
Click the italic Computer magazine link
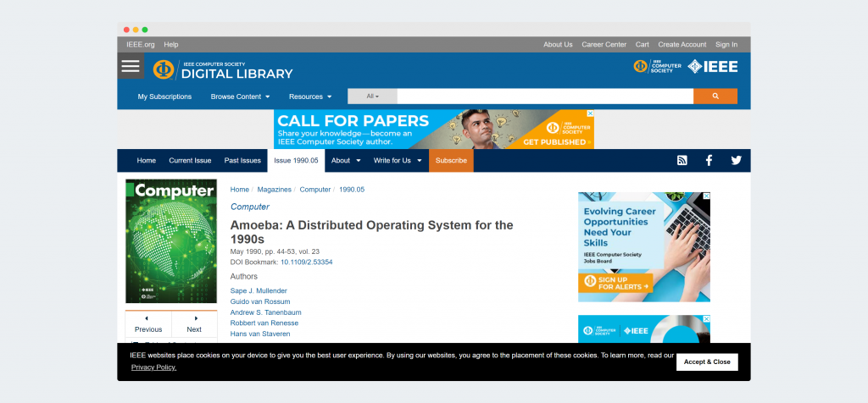click(x=250, y=207)
